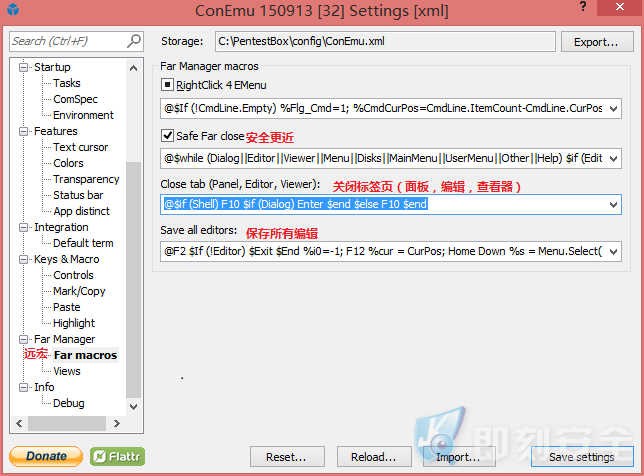Select App distinct settings page
The image size is (644, 476).
[81, 211]
